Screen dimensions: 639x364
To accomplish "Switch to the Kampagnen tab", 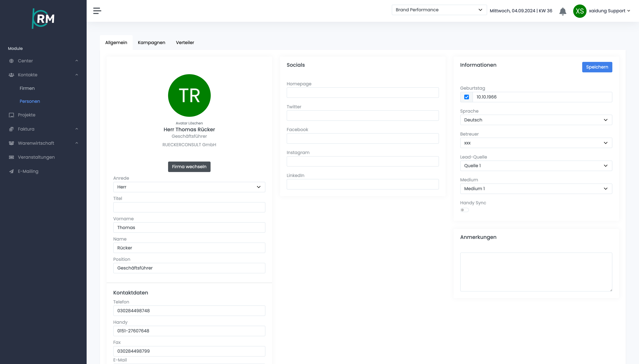I will (151, 42).
